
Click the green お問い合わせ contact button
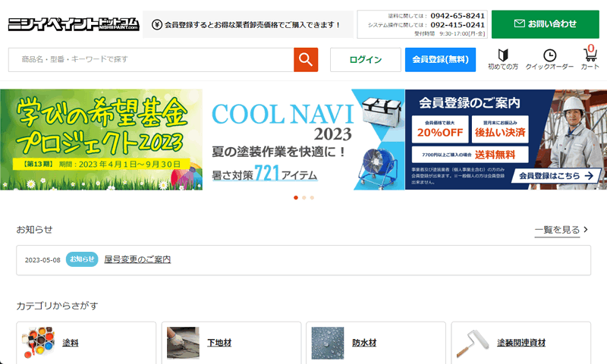[546, 24]
